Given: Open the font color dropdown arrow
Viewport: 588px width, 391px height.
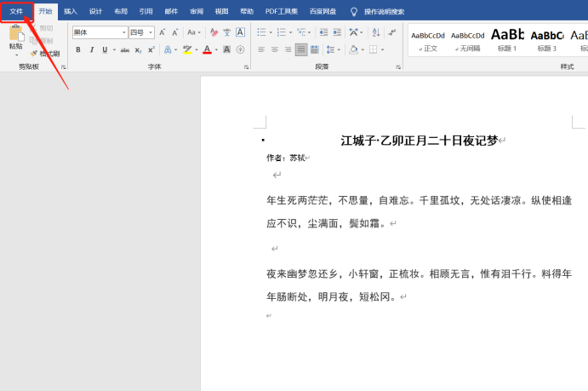Looking at the screenshot, I should 216,49.
